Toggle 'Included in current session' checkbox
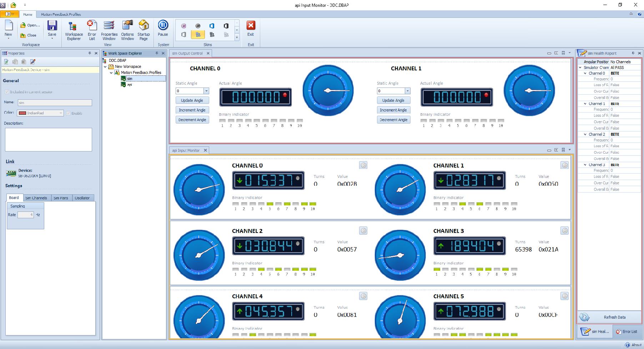Viewport: 644px width, 349px height. pyautogui.click(x=7, y=92)
